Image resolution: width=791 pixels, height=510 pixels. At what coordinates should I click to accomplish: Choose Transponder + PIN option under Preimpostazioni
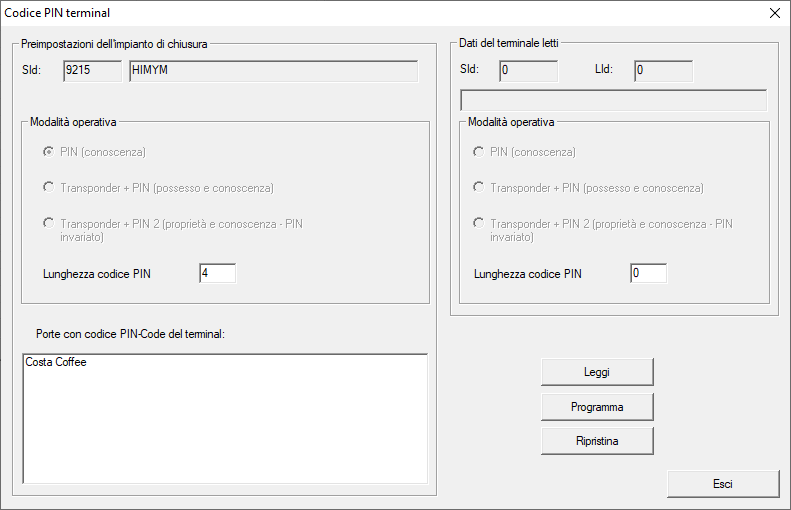click(47, 187)
